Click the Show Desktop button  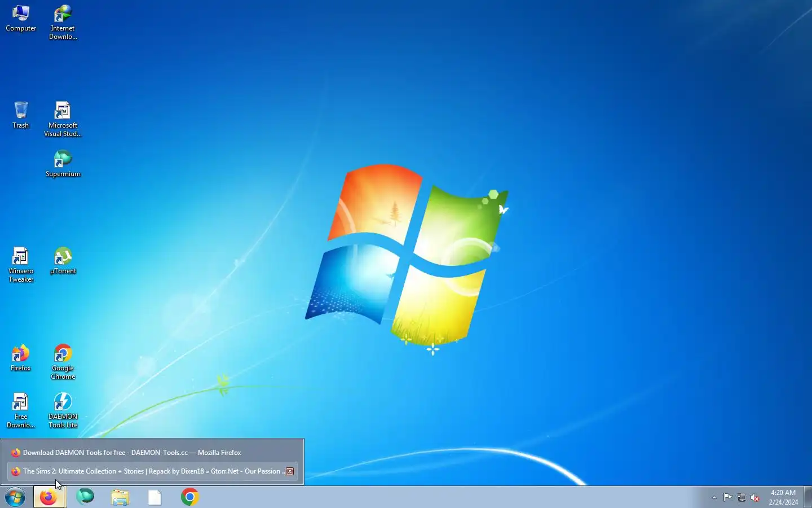click(807, 497)
